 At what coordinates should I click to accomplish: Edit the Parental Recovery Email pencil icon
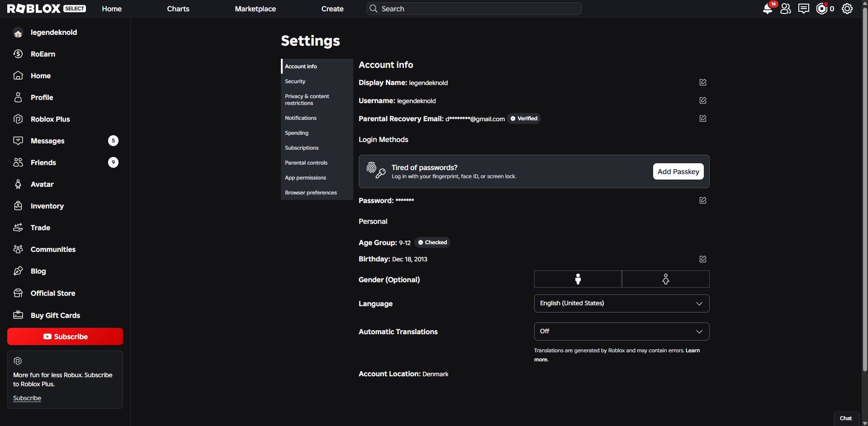click(703, 118)
